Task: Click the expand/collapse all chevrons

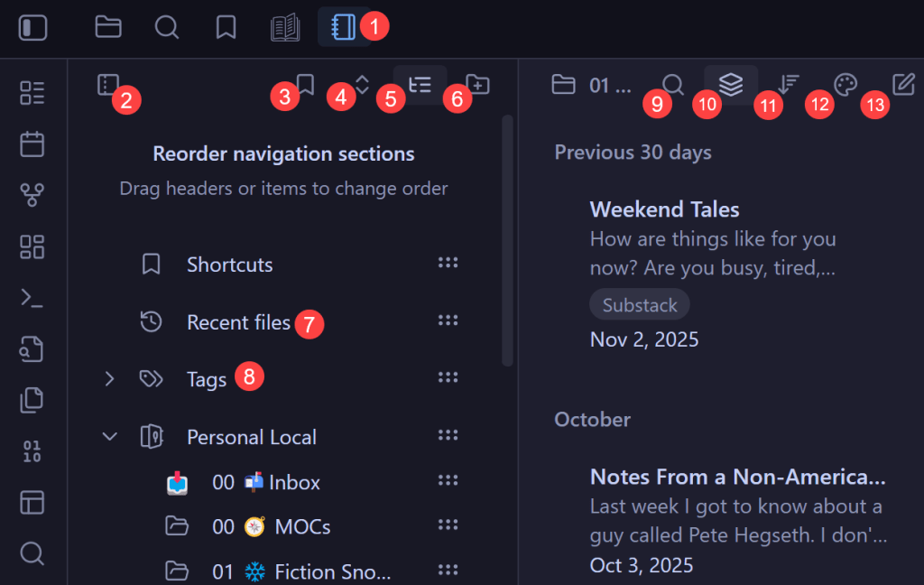Action: (x=362, y=85)
